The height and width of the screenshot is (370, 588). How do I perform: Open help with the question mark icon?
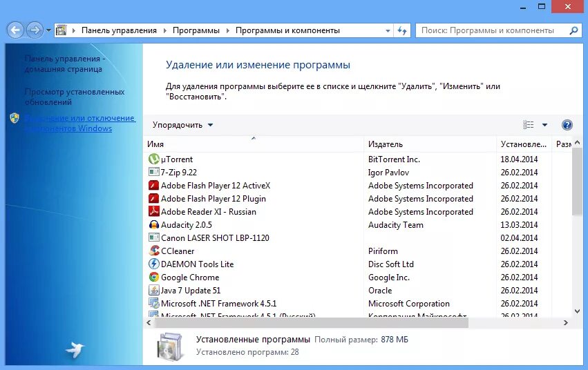[567, 125]
